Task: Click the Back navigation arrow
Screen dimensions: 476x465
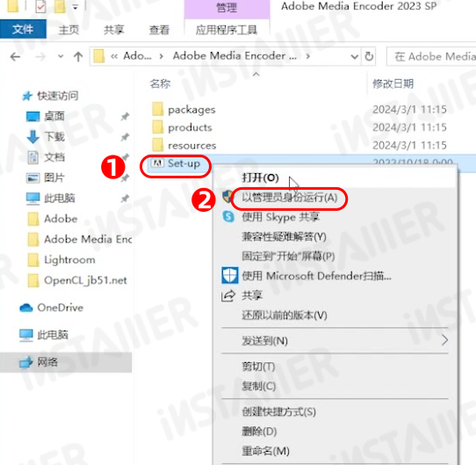Action: [x=15, y=56]
